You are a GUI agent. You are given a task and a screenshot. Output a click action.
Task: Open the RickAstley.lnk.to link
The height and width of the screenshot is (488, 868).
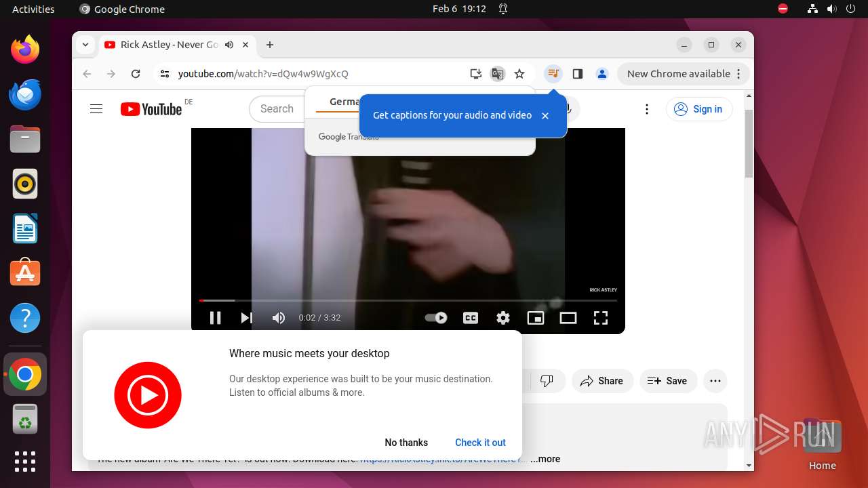(442, 460)
